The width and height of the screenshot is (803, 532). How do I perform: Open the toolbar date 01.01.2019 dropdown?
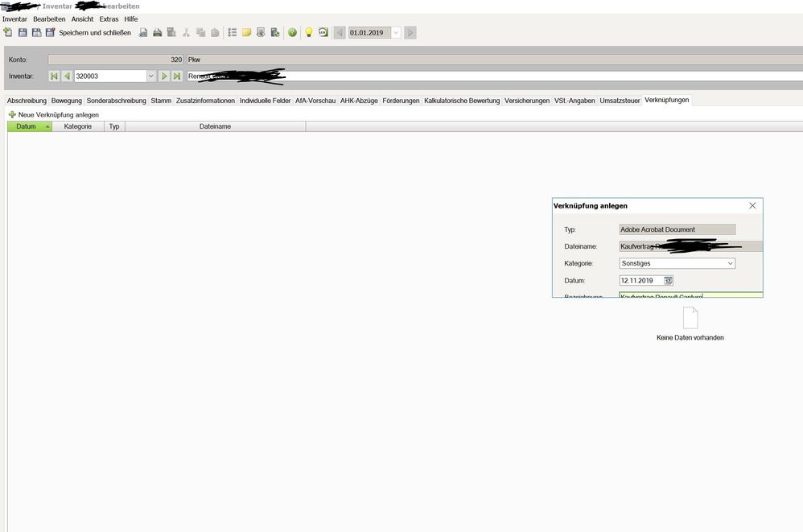pyautogui.click(x=395, y=33)
